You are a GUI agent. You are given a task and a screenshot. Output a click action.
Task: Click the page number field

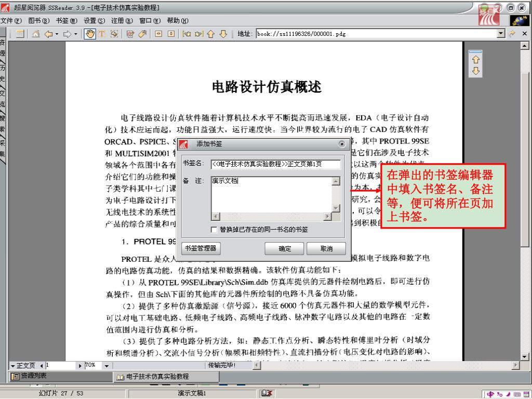(x=60, y=365)
